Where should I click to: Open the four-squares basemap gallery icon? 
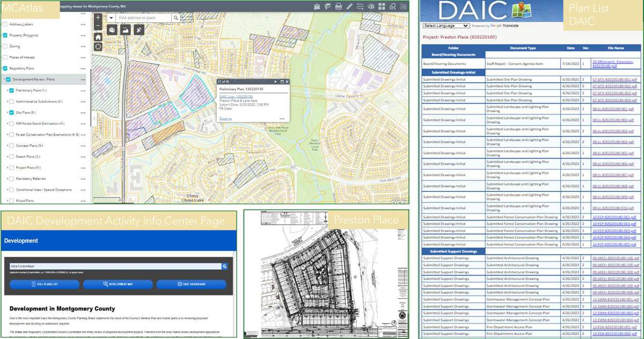(x=382, y=6)
